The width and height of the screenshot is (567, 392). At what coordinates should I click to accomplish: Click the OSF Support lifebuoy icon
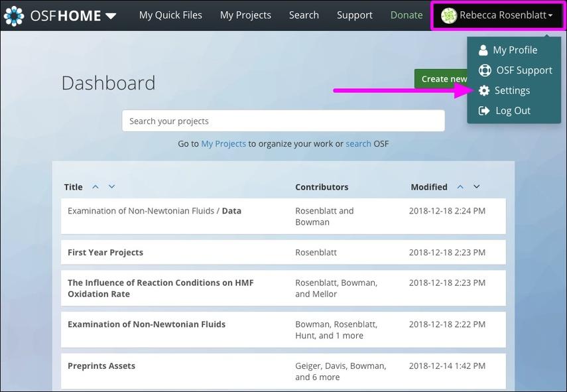pos(485,70)
